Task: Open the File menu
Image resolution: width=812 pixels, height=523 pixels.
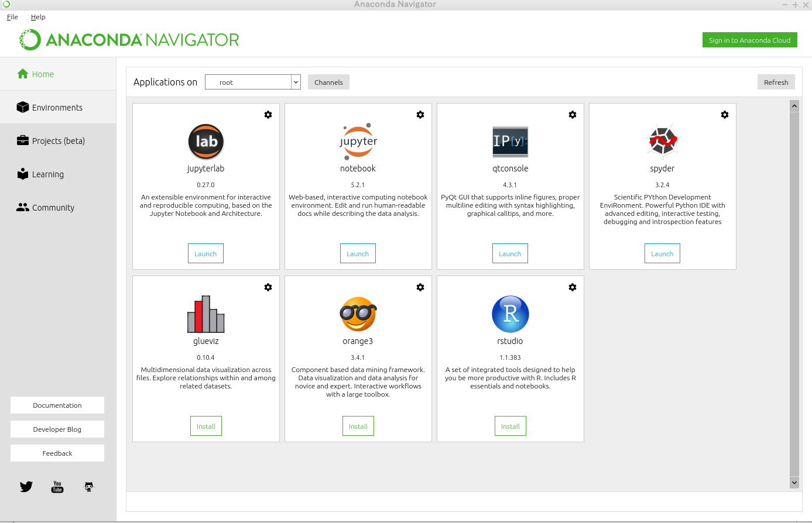Action: click(12, 17)
